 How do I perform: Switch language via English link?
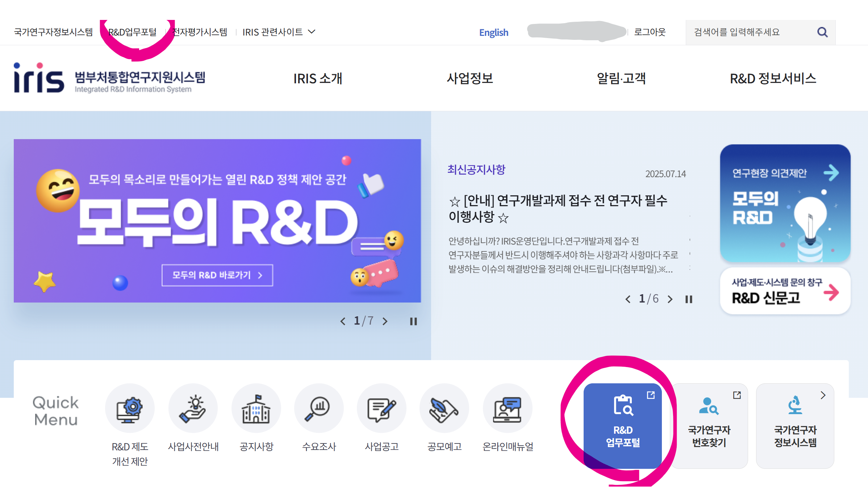[x=493, y=33]
